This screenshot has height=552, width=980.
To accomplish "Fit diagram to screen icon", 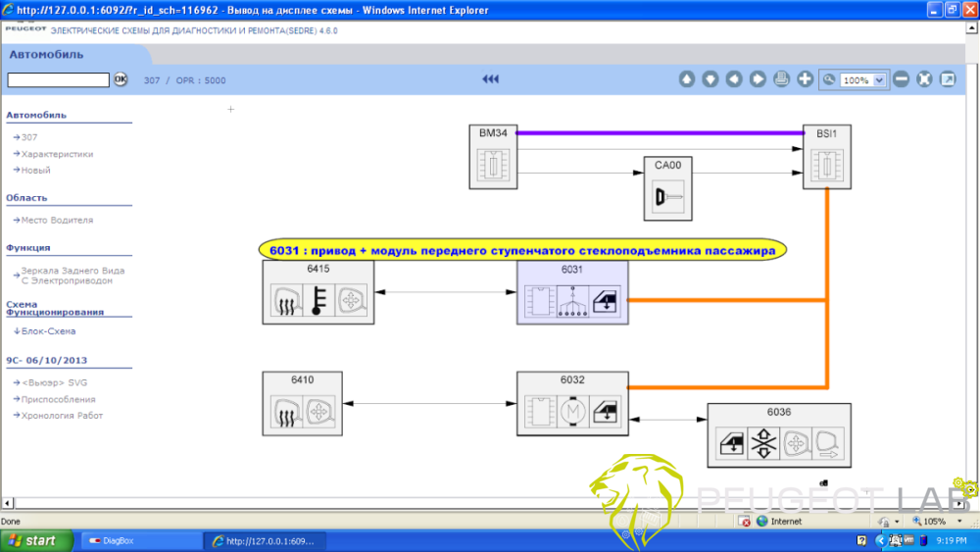I will coord(924,79).
